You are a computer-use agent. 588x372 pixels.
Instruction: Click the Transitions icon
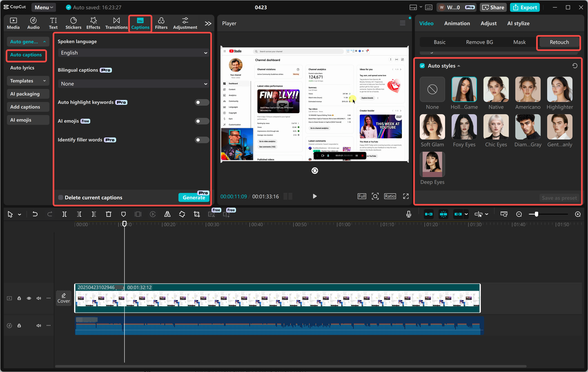116,23
